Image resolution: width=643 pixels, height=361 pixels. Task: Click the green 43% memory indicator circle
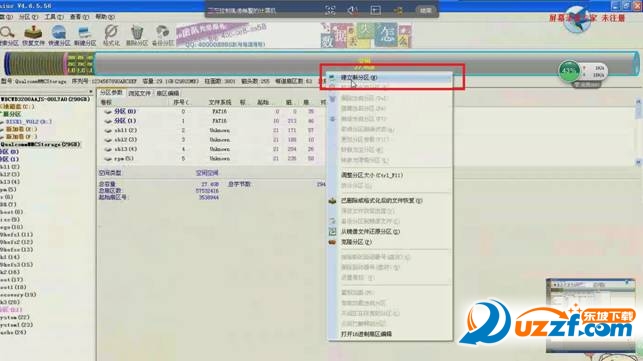(569, 71)
